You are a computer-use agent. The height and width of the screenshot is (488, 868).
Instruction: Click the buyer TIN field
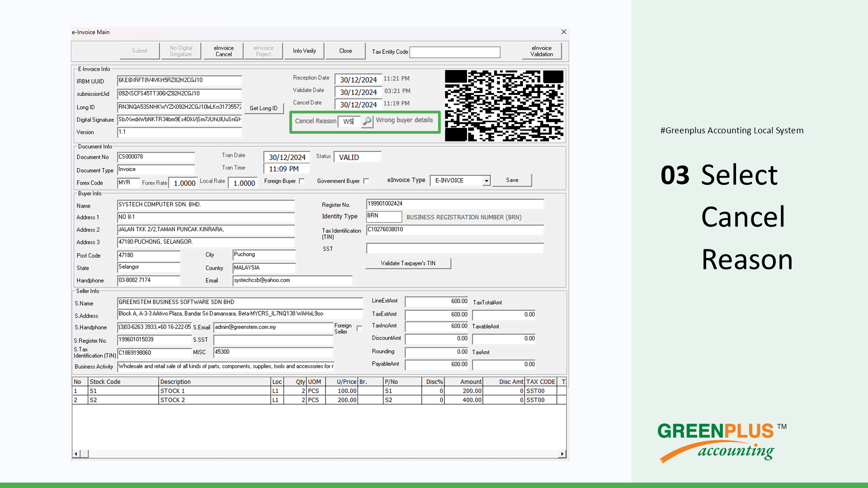[455, 230]
